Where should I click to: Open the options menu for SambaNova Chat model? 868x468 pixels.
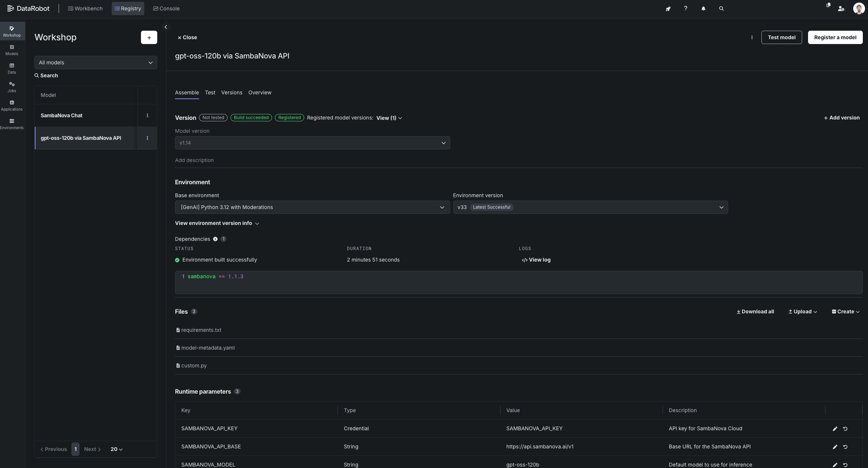click(x=147, y=115)
